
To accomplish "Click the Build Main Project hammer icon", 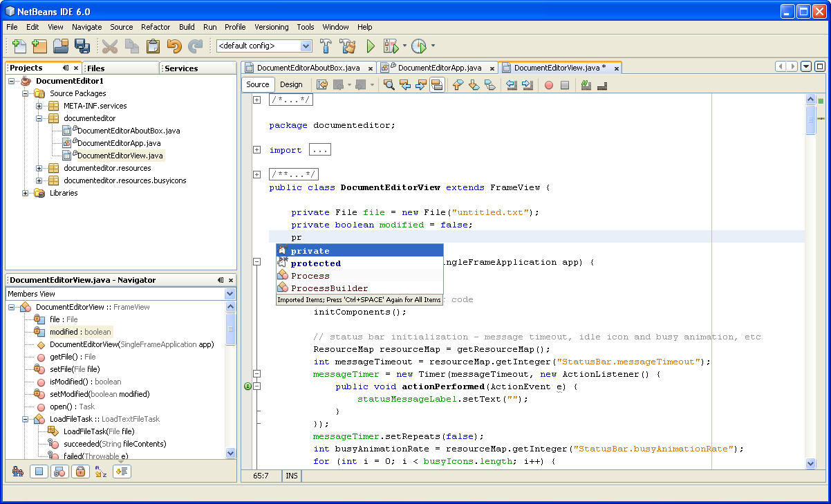I will coord(326,46).
